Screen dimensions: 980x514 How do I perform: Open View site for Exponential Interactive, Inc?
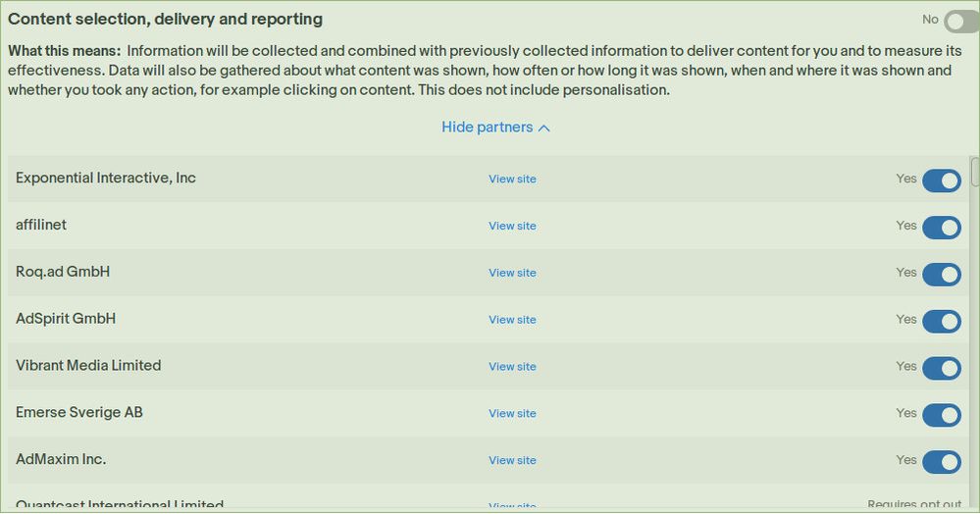click(x=512, y=179)
